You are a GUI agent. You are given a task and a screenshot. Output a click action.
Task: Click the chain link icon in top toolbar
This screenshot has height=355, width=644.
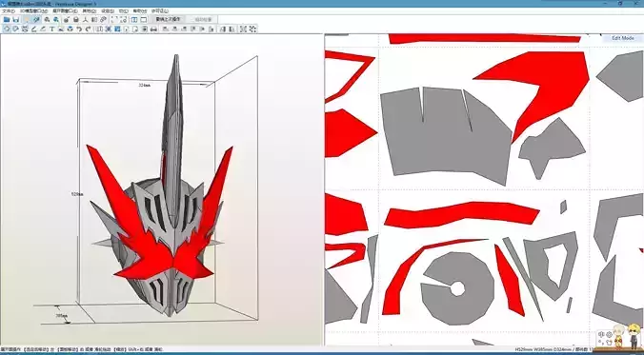click(x=103, y=20)
